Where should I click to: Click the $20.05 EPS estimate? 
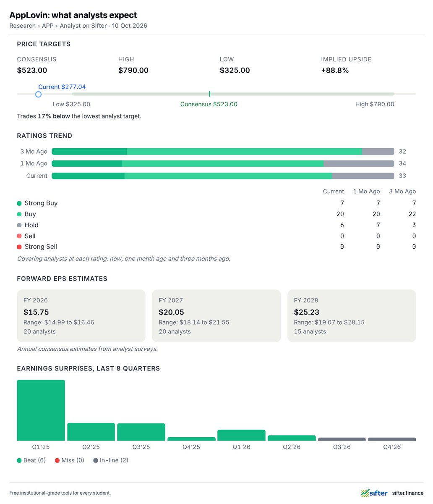[171, 312]
